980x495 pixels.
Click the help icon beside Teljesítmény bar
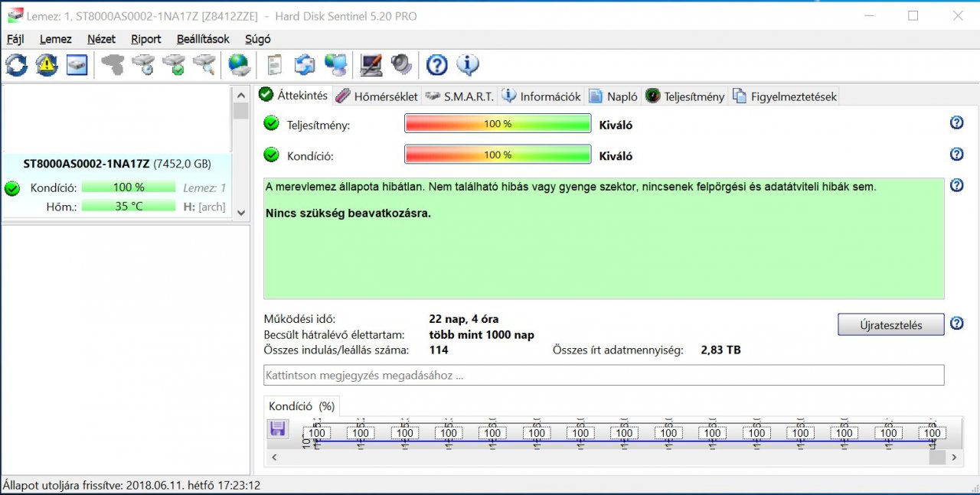coord(956,123)
